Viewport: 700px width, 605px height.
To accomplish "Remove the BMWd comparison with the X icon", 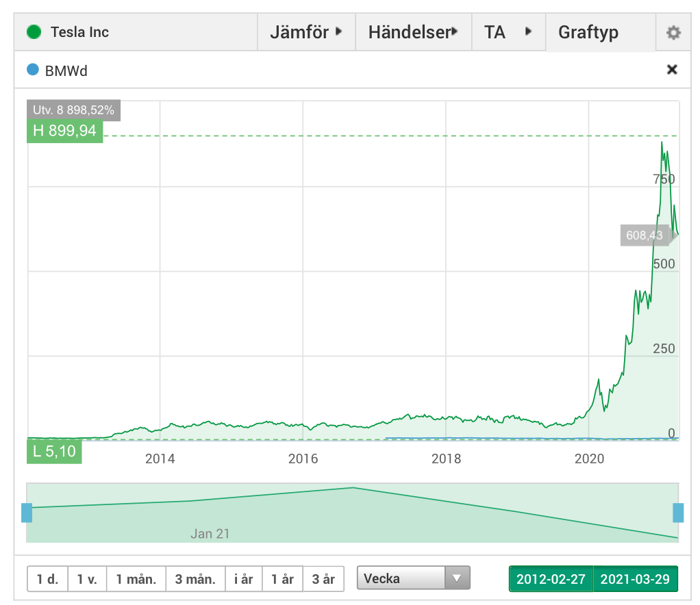I will click(x=672, y=70).
